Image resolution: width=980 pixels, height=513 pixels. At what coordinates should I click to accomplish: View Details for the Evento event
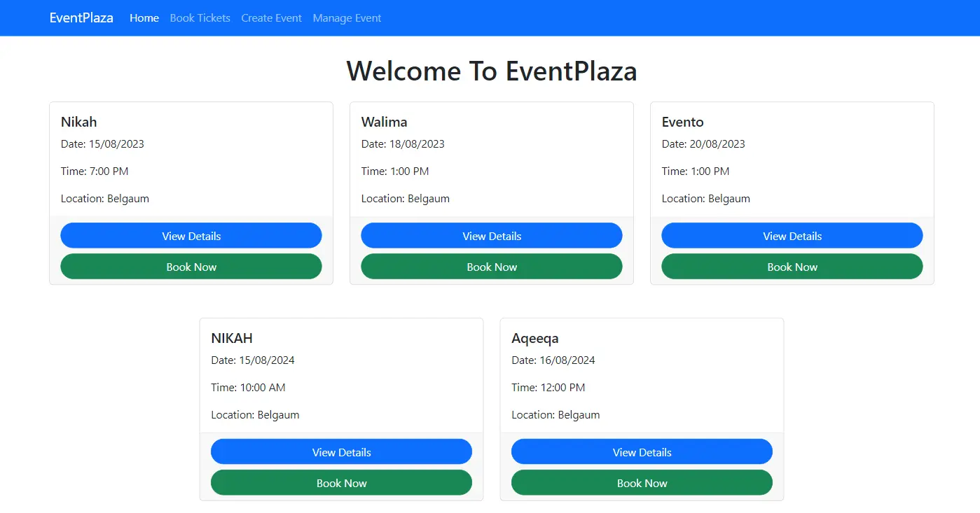pyautogui.click(x=792, y=236)
